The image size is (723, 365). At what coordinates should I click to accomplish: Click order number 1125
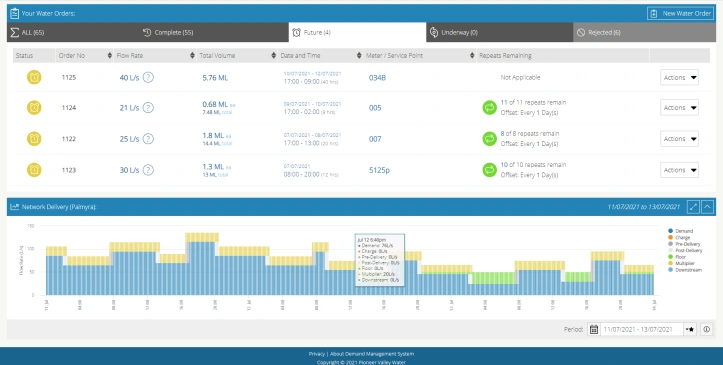pyautogui.click(x=69, y=77)
